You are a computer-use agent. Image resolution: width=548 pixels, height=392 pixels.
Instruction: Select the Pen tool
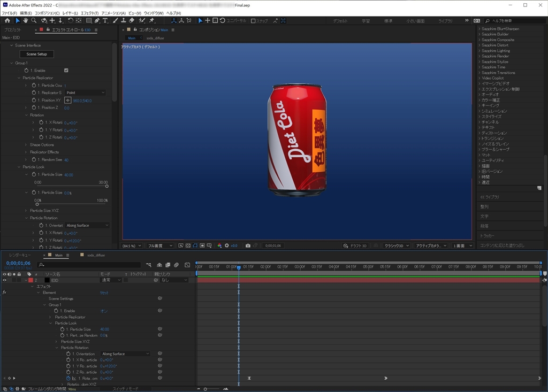coord(96,20)
